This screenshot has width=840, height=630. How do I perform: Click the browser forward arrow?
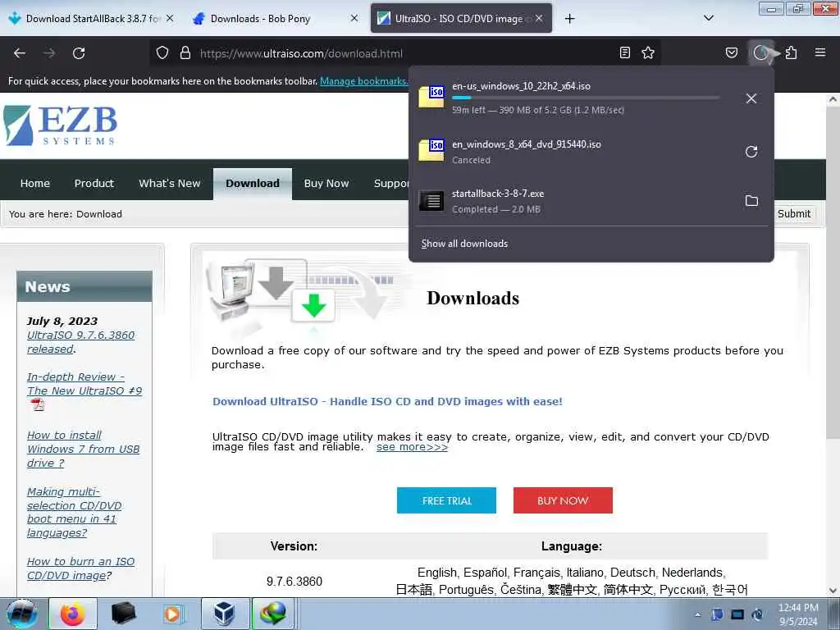click(49, 53)
